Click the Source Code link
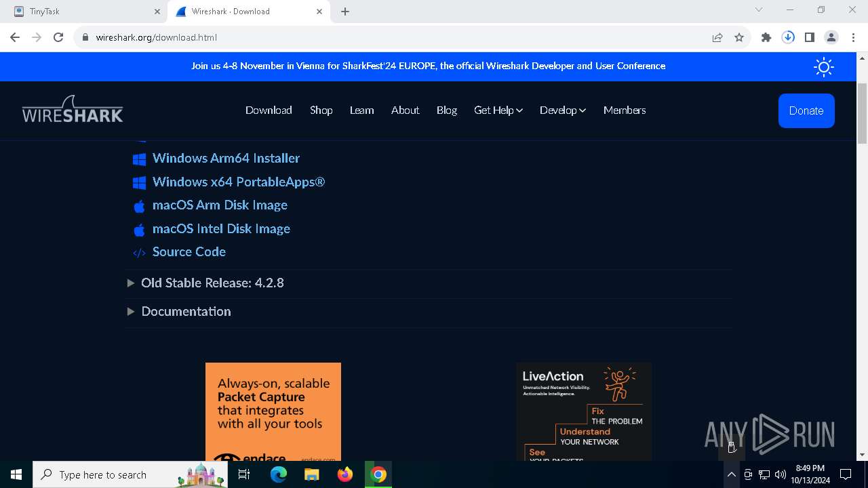Image resolution: width=868 pixels, height=488 pixels. coord(189,251)
